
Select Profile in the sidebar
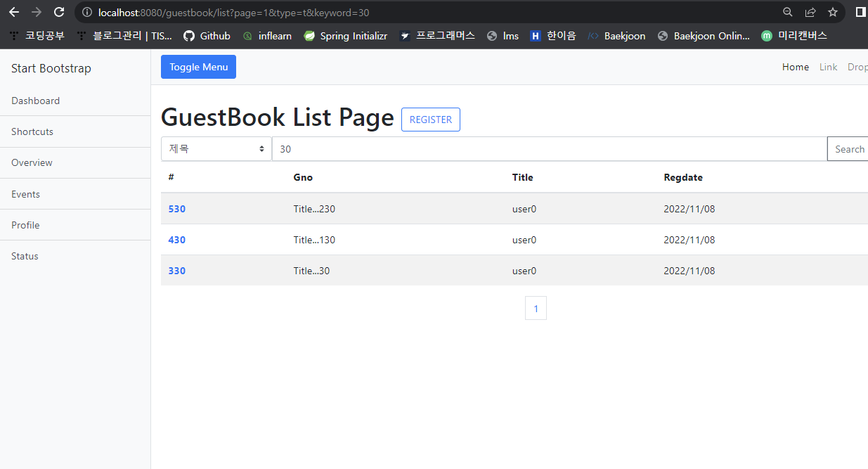tap(75, 225)
